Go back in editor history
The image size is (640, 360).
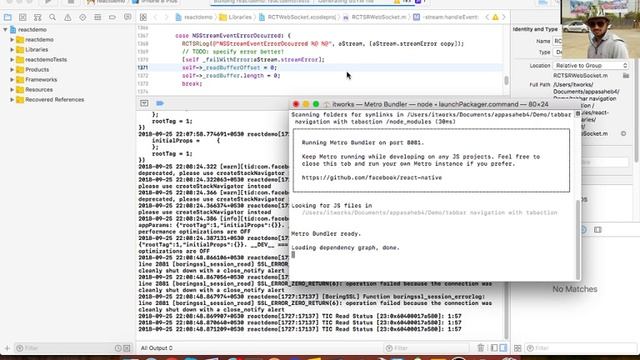[x=156, y=17]
